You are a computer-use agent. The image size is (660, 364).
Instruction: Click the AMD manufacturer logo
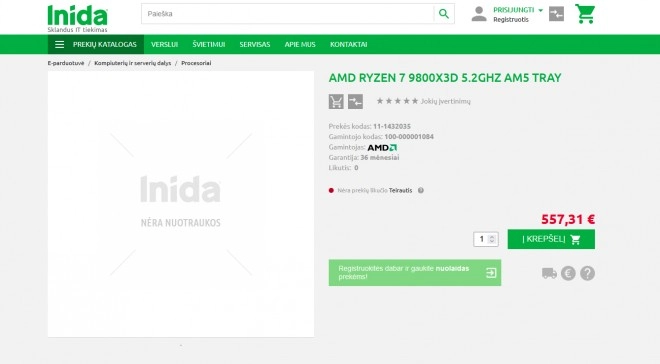382,147
